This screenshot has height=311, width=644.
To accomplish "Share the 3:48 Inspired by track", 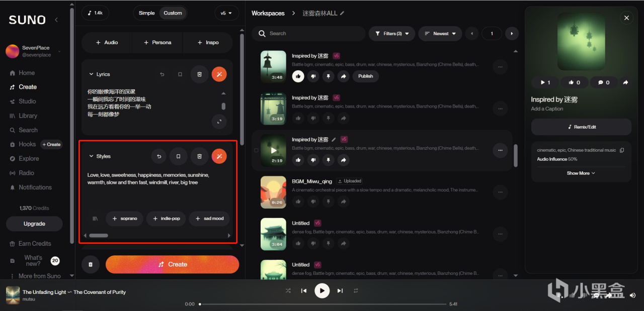I will click(343, 76).
